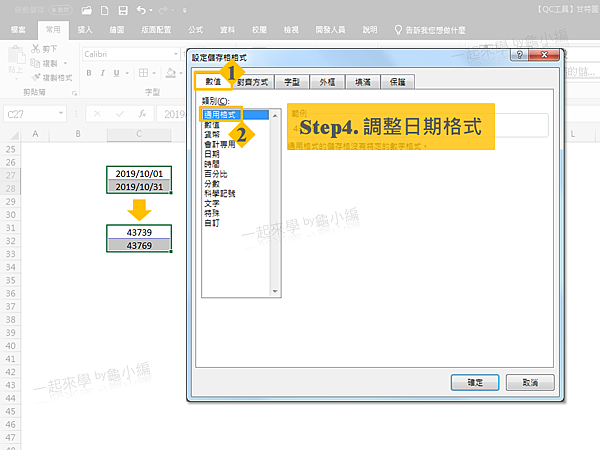Click the redo arrow icon

[163, 10]
